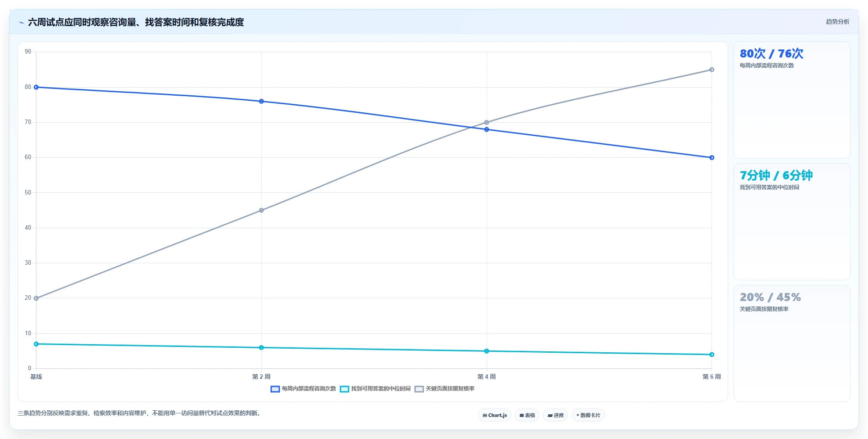
Task: Click cyan data point at 第 4 周 (5)
Action: 487,351
